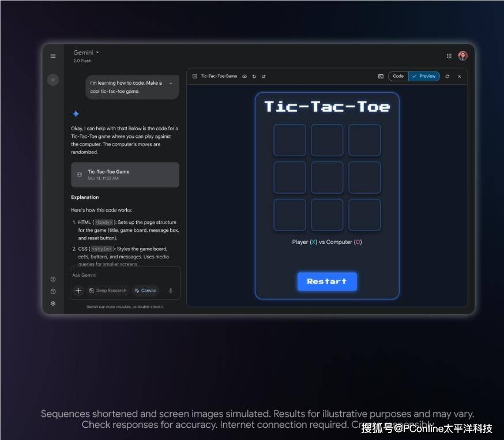The width and height of the screenshot is (504, 440).
Task: Start a new chat with plus icon
Action: tap(53, 80)
